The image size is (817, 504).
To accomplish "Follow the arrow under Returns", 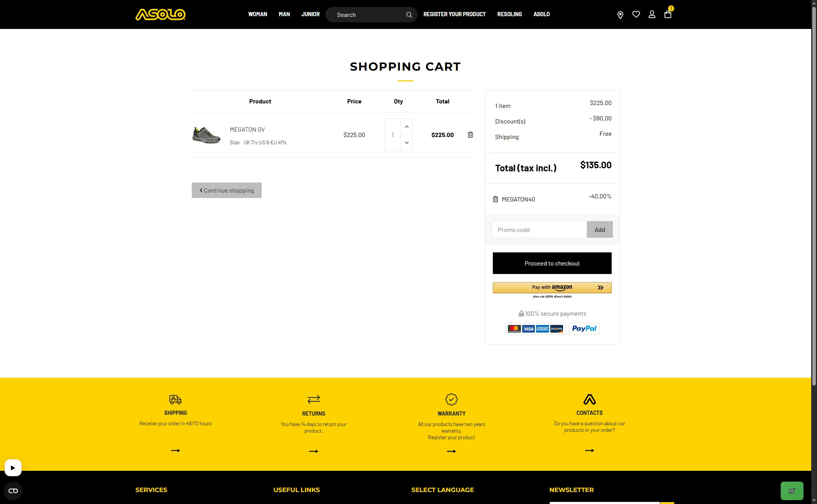I will point(314,451).
